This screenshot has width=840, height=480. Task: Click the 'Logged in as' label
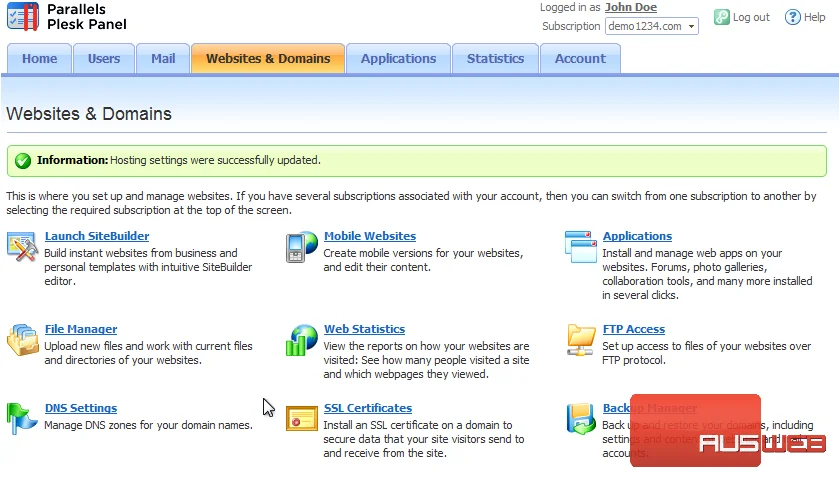pyautogui.click(x=570, y=8)
